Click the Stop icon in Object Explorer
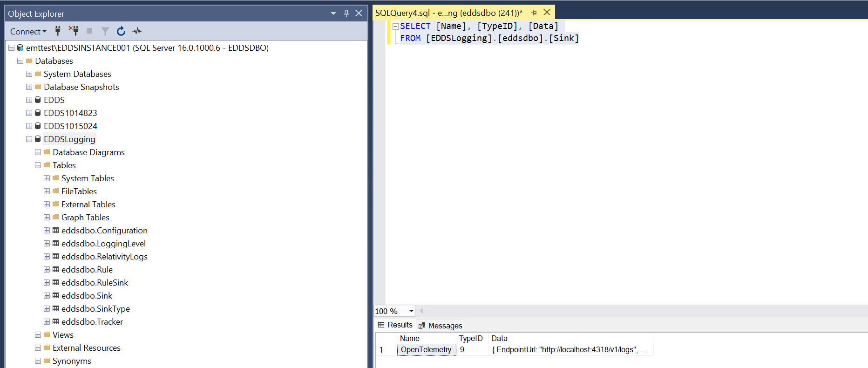 pos(89,31)
